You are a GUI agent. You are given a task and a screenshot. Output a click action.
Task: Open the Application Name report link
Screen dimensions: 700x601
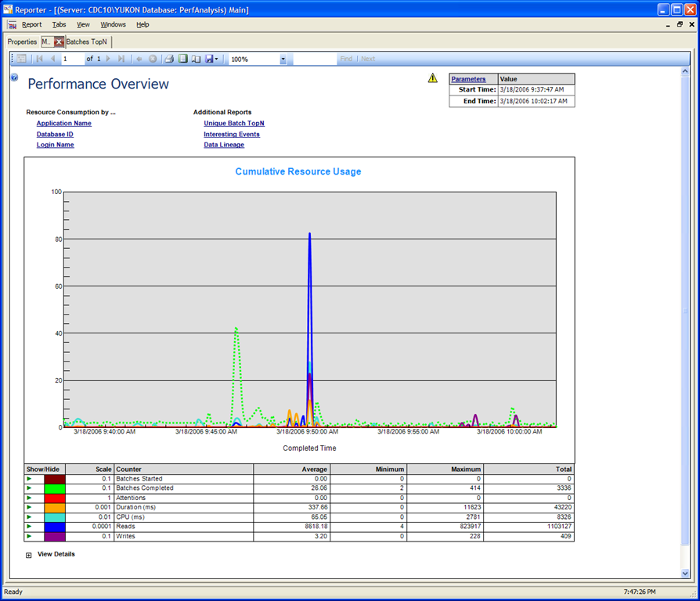63,123
